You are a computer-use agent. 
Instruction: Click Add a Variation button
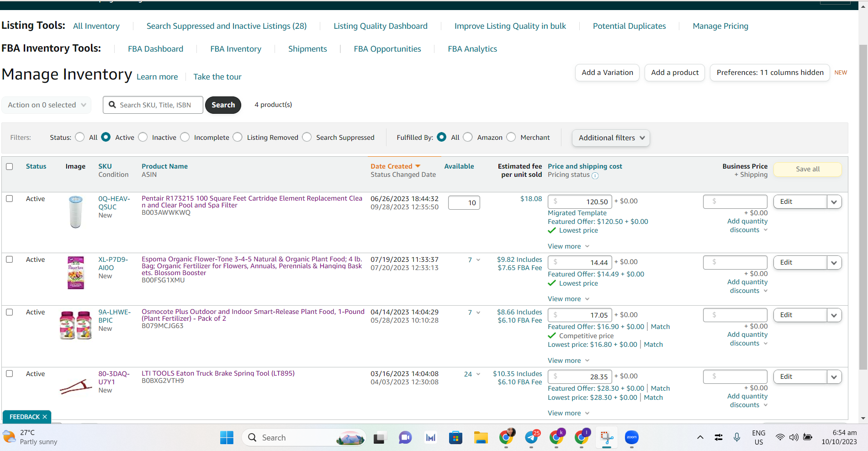point(607,73)
